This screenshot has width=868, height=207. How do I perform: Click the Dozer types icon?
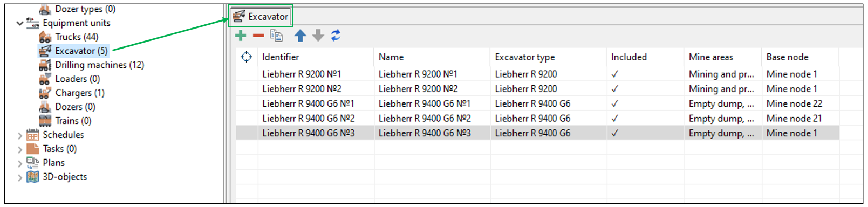point(45,9)
